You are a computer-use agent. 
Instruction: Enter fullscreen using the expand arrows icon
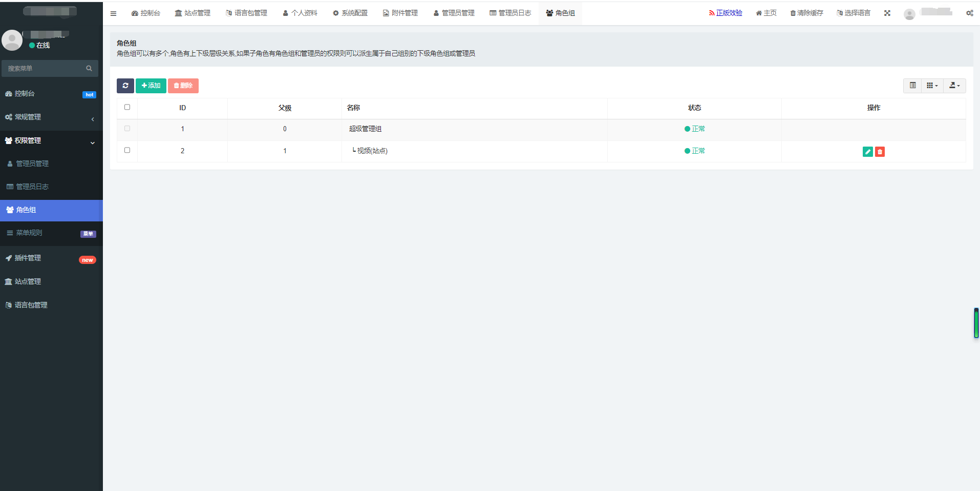coord(887,13)
